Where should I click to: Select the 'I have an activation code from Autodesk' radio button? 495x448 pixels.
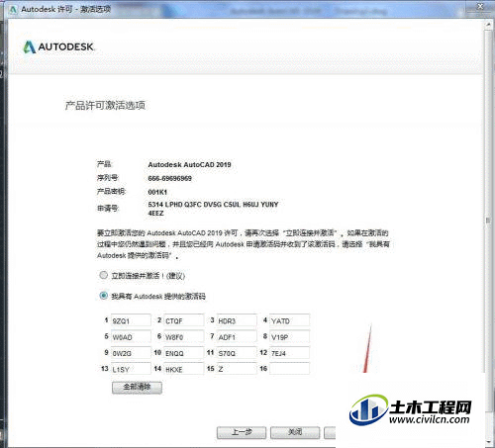pyautogui.click(x=103, y=296)
